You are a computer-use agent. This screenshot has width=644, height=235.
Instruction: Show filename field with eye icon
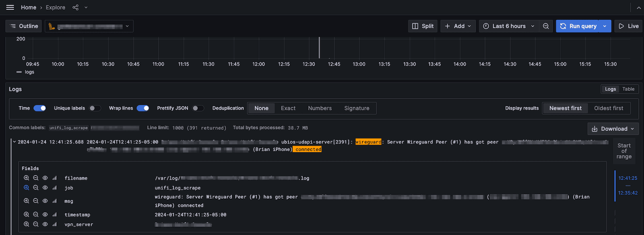tap(45, 178)
